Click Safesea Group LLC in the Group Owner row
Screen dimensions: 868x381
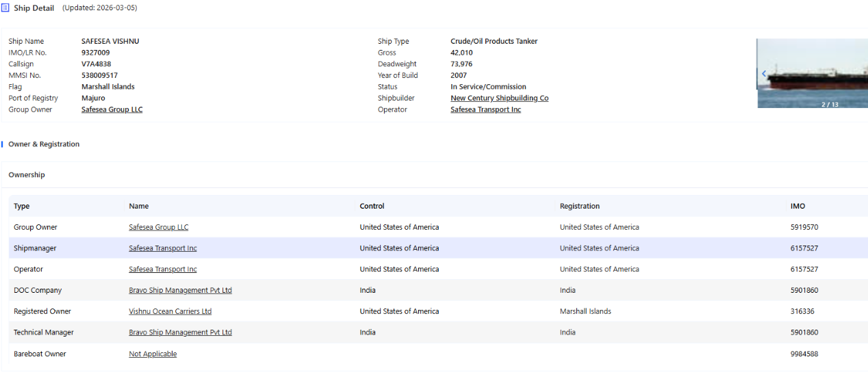click(x=158, y=227)
